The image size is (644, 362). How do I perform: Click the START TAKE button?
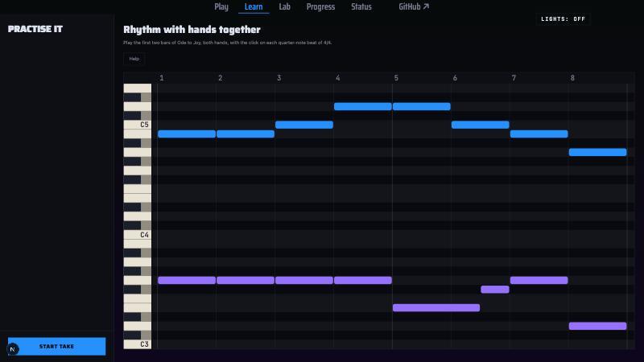click(56, 347)
